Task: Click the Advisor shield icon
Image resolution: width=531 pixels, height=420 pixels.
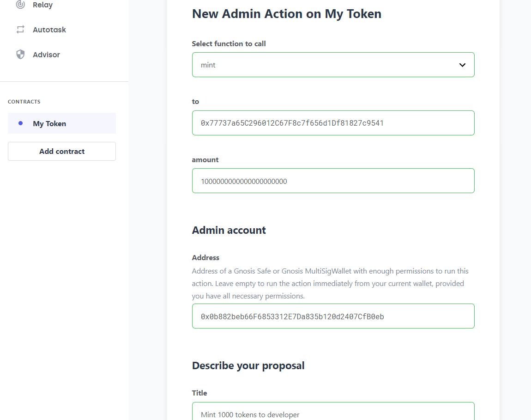Action: pyautogui.click(x=20, y=55)
